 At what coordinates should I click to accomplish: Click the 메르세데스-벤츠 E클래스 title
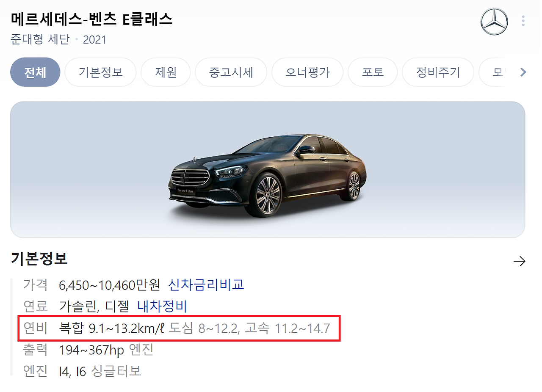[x=91, y=19]
